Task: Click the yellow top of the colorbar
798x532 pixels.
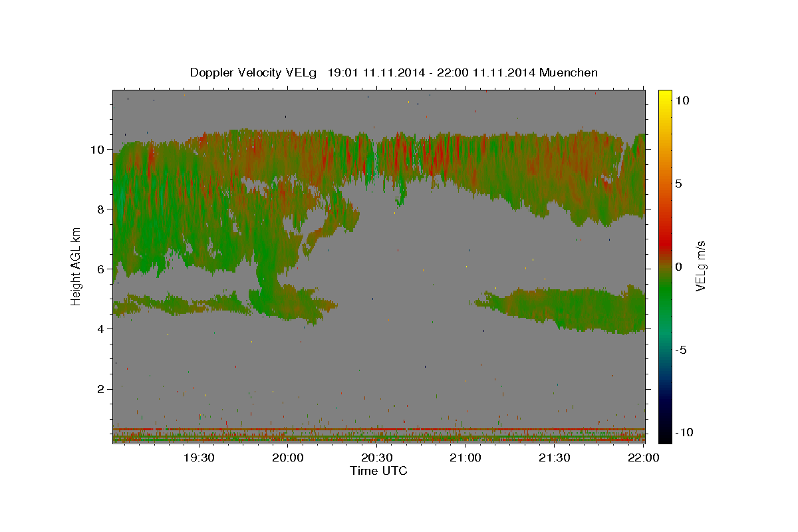Action: 665,96
